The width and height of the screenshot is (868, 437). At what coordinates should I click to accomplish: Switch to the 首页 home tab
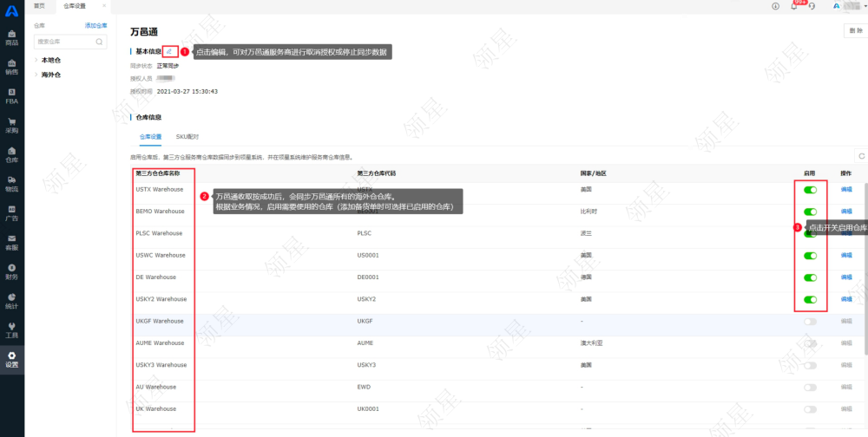point(39,5)
